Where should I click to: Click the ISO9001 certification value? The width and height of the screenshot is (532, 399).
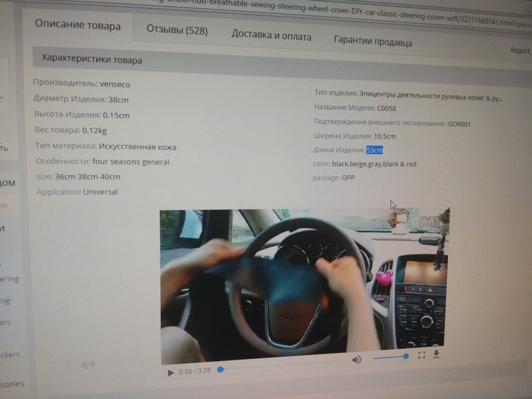point(459,124)
